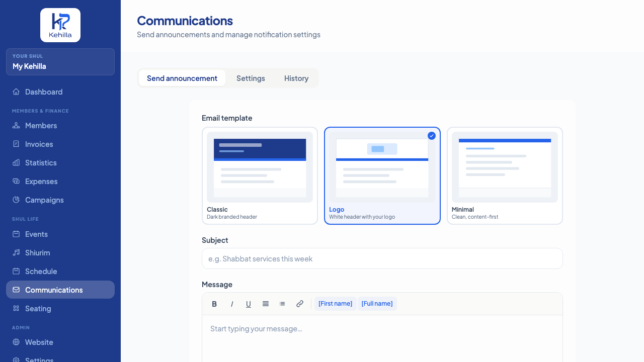
Task: Insert the [Full name] placeholder
Action: click(x=377, y=304)
